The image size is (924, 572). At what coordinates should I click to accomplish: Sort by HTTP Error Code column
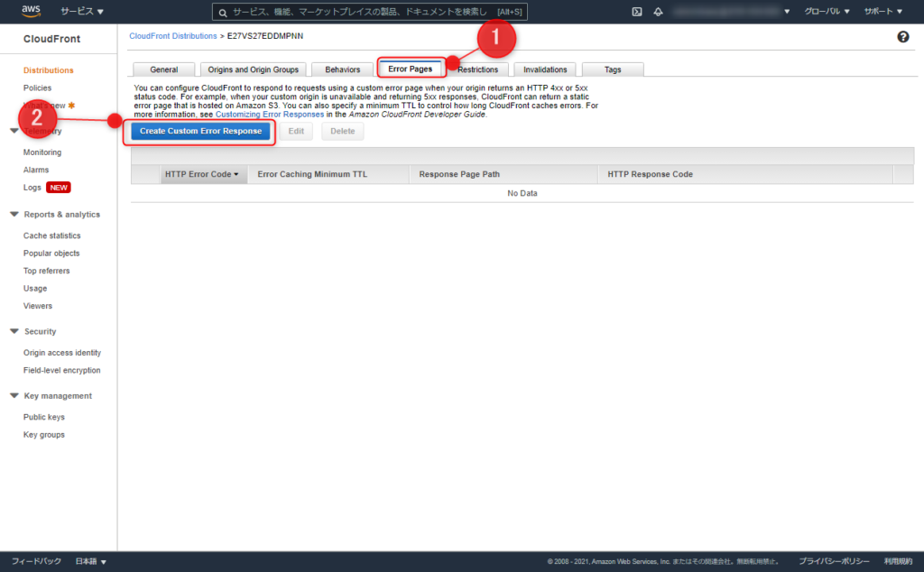coord(200,174)
